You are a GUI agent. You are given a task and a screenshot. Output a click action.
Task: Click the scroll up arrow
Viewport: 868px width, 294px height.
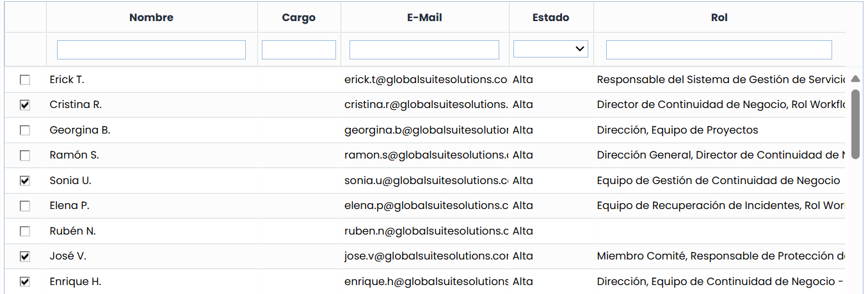(x=855, y=79)
